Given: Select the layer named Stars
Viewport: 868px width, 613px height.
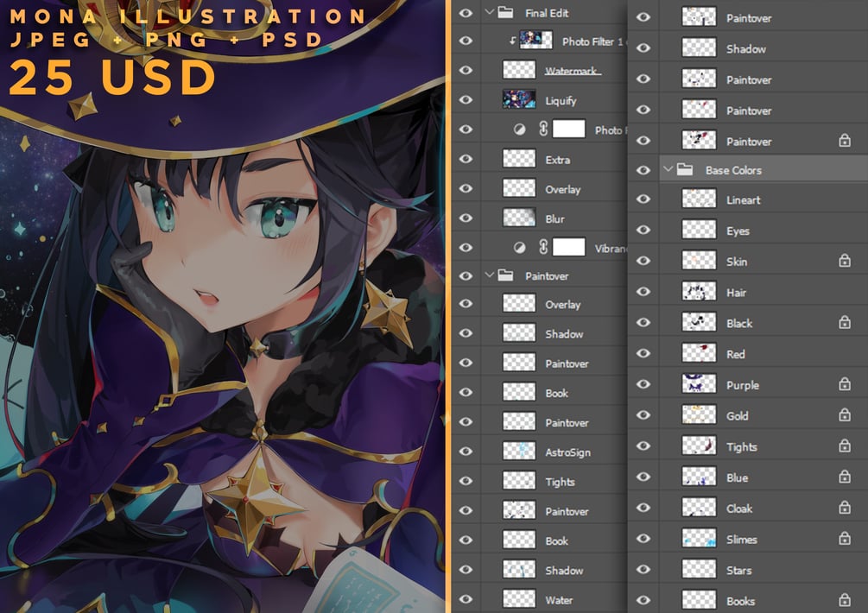Looking at the screenshot, I should coord(738,571).
